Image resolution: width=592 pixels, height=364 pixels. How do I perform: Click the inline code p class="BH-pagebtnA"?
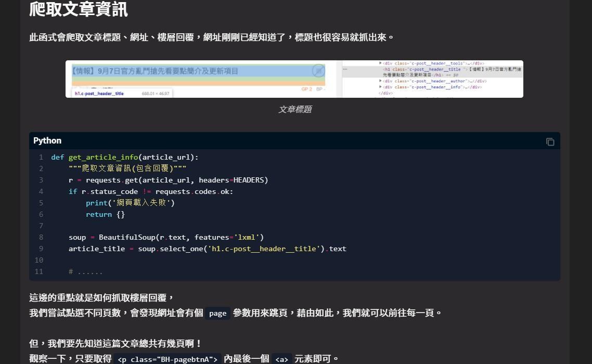click(x=167, y=359)
